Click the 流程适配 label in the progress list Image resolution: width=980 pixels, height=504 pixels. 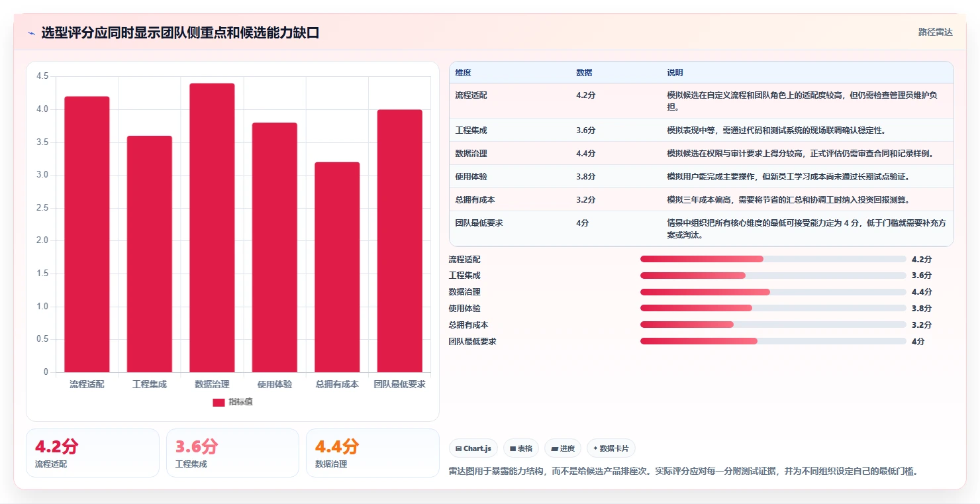click(465, 259)
